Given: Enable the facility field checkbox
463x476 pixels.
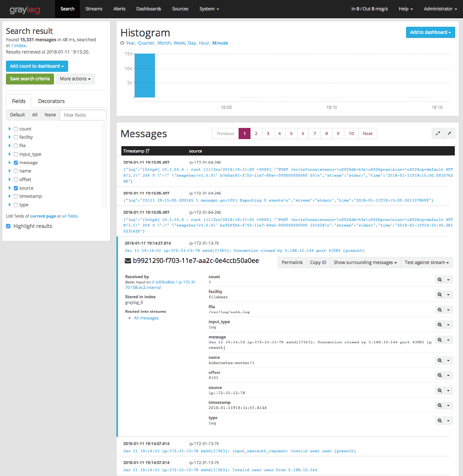Looking at the screenshot, I should pyautogui.click(x=16, y=137).
